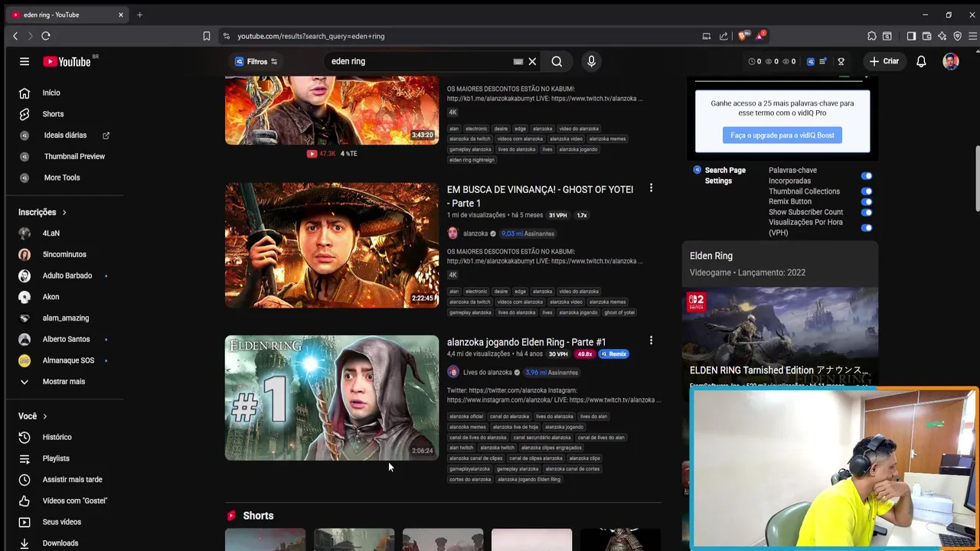Viewport: 980px width, 551px height.
Task: Disable Palavras-chave Incorporadas toggle
Action: (x=867, y=176)
